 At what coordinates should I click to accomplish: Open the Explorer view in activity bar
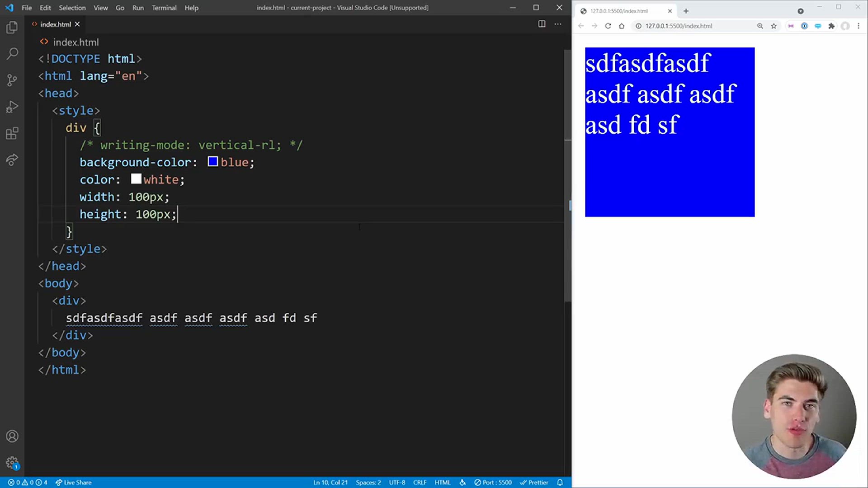pos(12,28)
